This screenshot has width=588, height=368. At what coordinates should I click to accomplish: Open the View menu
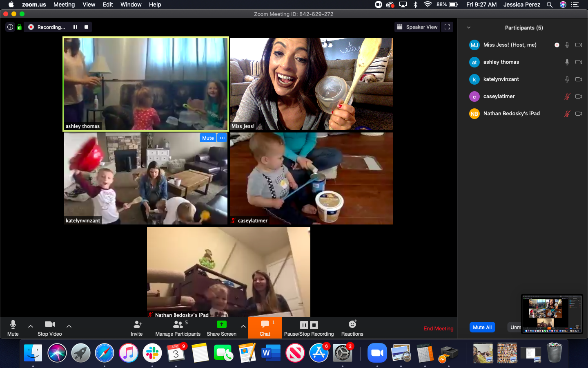pos(89,4)
